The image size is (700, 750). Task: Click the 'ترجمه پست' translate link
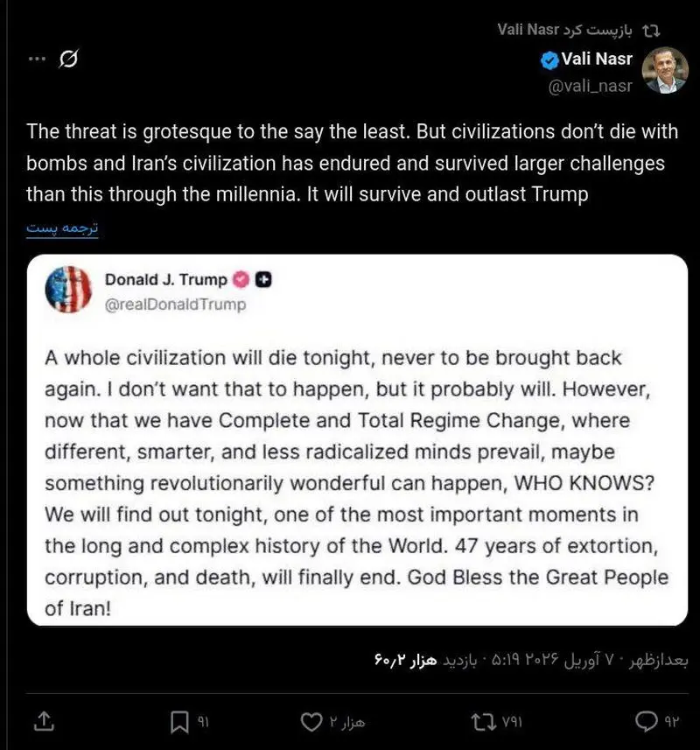(61, 229)
